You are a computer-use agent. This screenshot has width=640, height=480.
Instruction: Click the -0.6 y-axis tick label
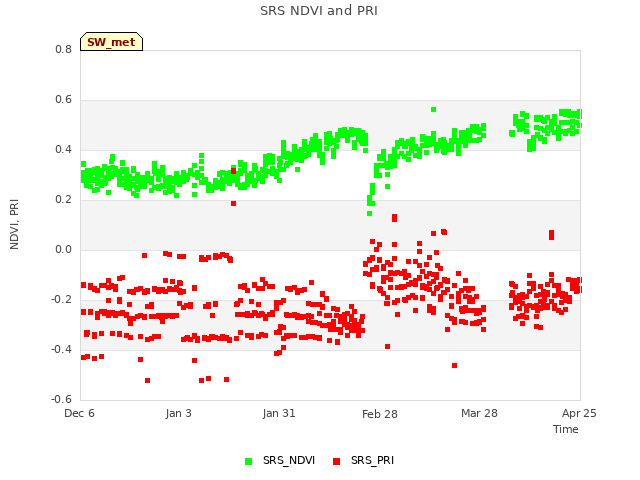(61, 399)
